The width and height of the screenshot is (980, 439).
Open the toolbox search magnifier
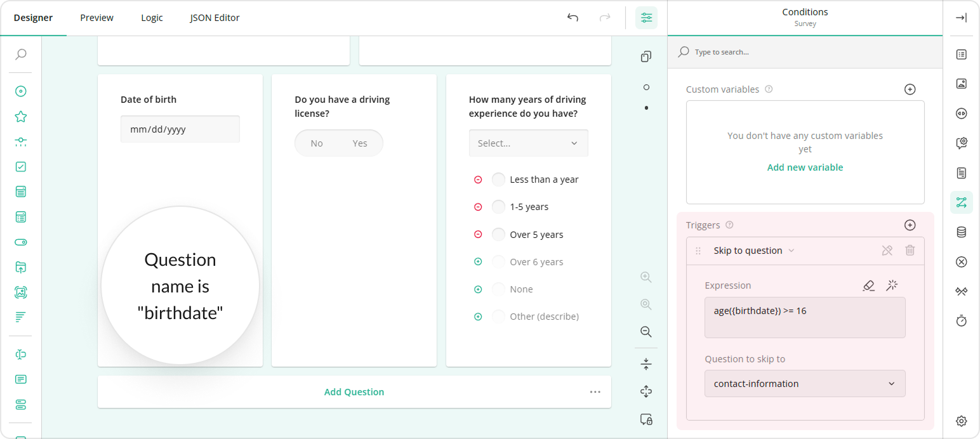point(20,55)
